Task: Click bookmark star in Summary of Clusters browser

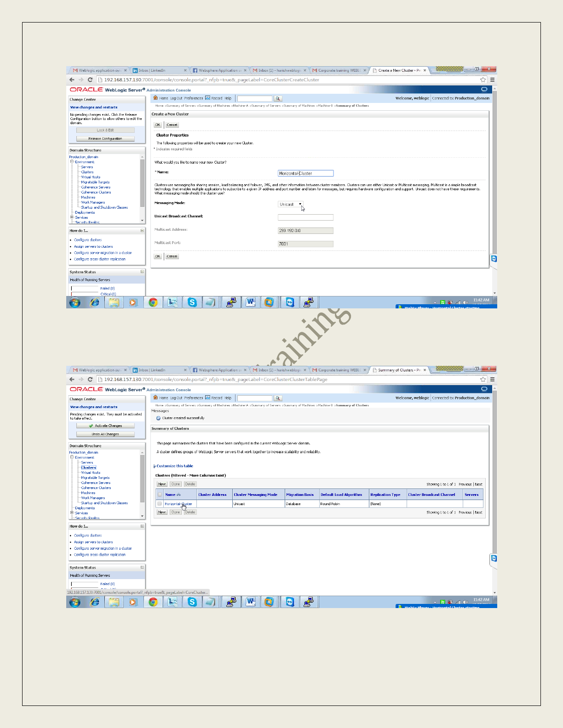Action: [x=483, y=379]
